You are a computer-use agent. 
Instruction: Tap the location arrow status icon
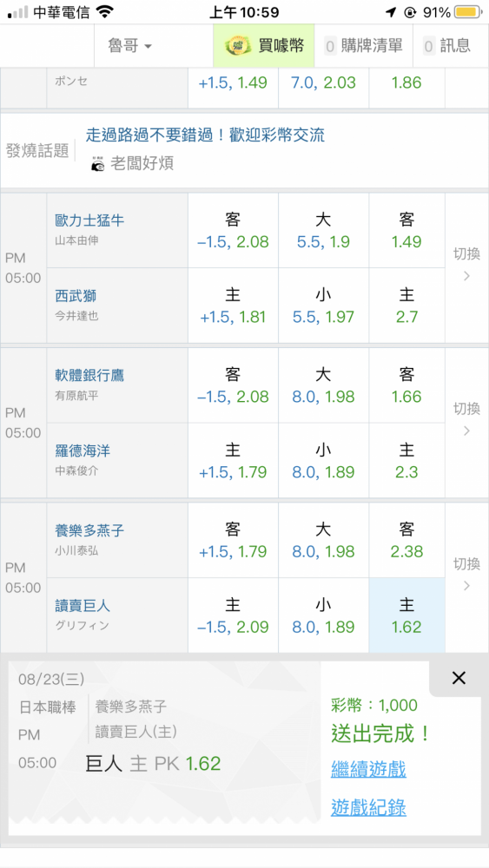coord(392,12)
